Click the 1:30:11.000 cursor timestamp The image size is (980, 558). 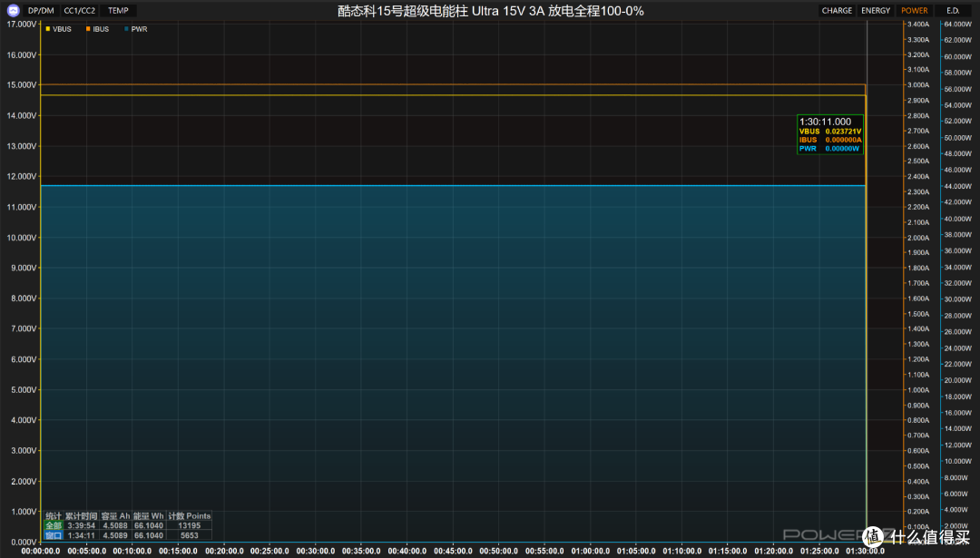pos(825,122)
